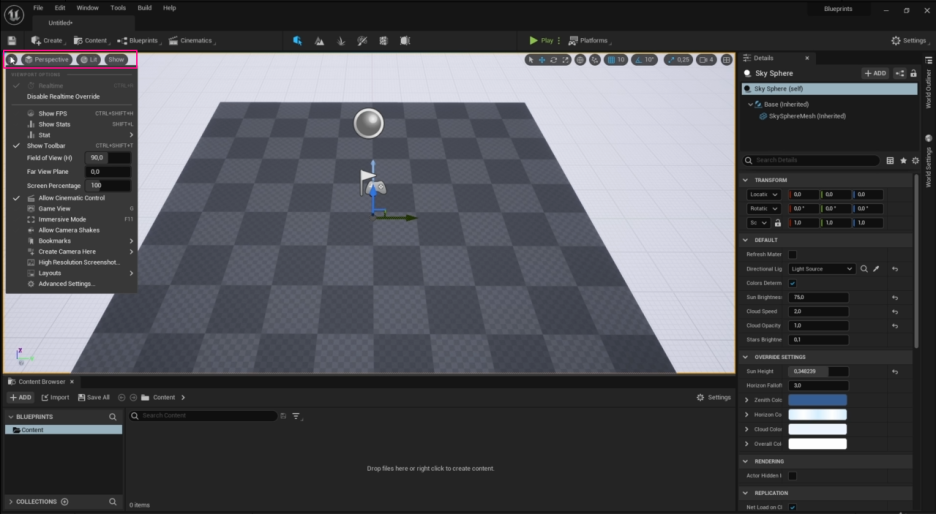This screenshot has width=936, height=514.
Task: Toggle rotation snapping 10 degrees
Action: [645, 60]
